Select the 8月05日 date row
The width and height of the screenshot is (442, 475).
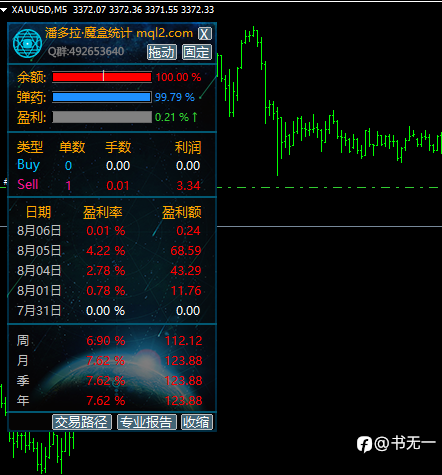[x=39, y=251]
